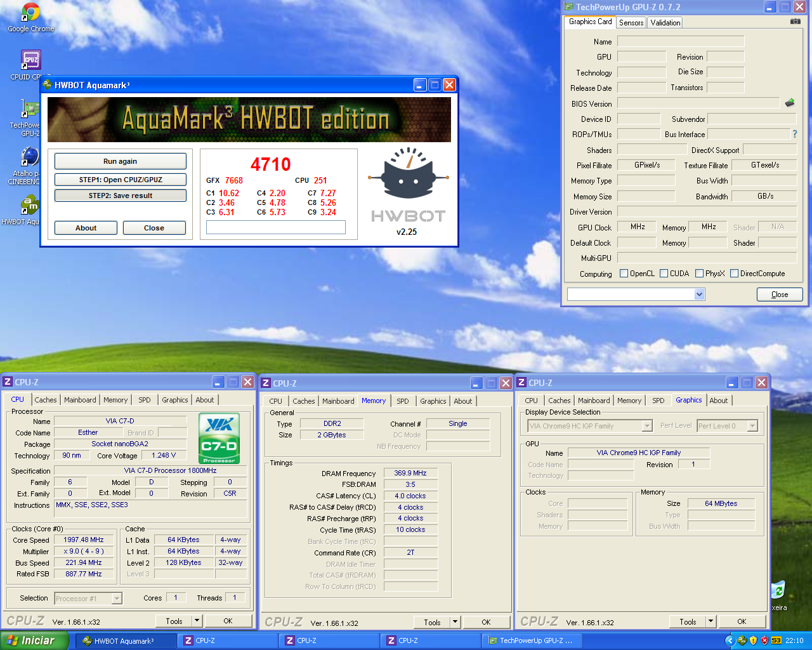Image resolution: width=812 pixels, height=650 pixels.
Task: Click STEP2: Save result button
Action: (121, 196)
